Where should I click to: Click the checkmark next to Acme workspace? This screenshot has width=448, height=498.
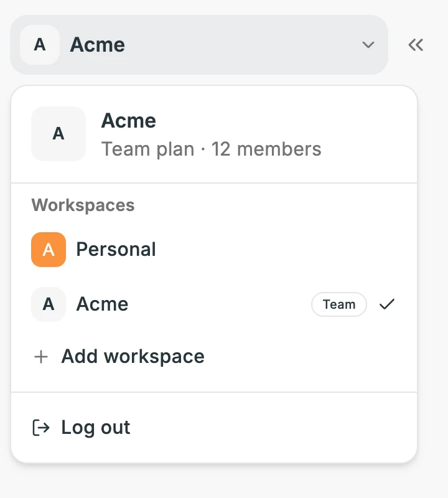387,304
